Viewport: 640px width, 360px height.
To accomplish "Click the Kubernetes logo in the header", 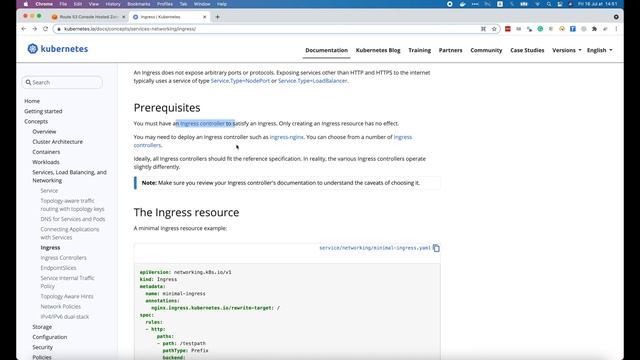I will point(58,49).
